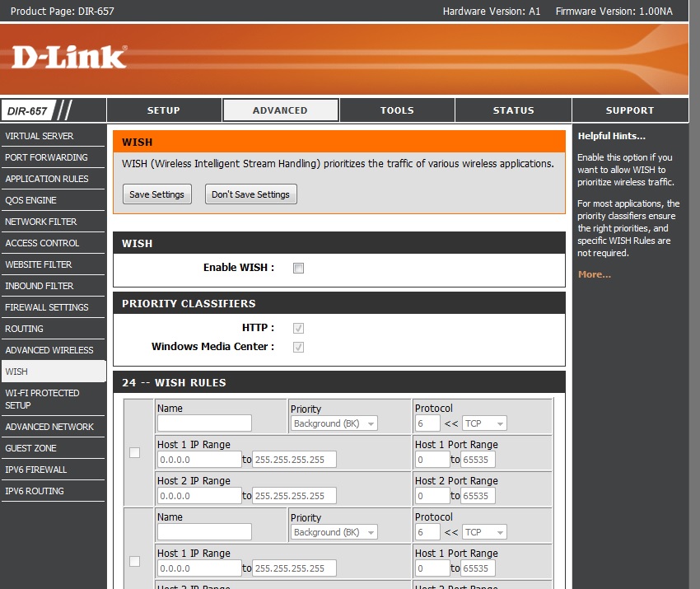
Task: Toggle the Windows Media Center classifier
Action: (x=297, y=347)
